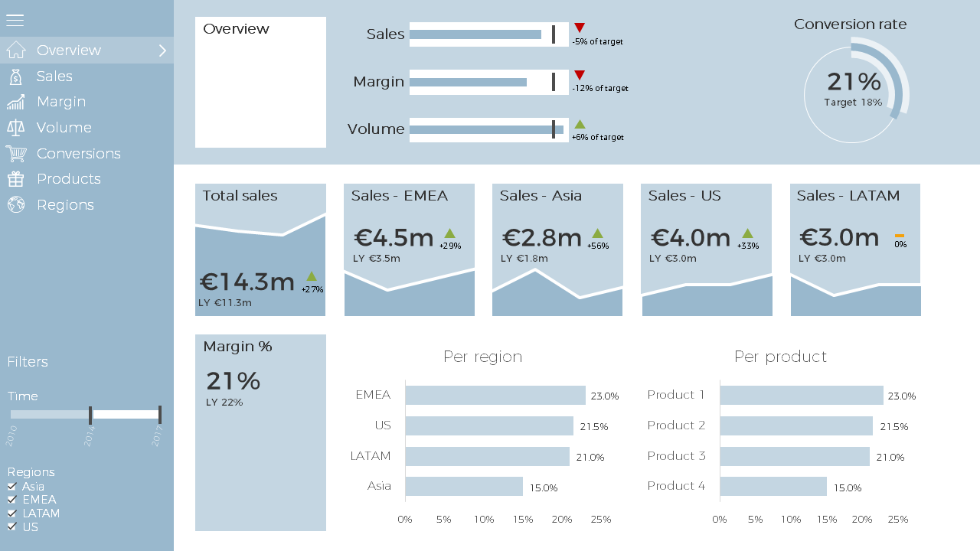Image resolution: width=980 pixels, height=551 pixels.
Task: Click green up triangle on Total sales card
Action: [312, 276]
